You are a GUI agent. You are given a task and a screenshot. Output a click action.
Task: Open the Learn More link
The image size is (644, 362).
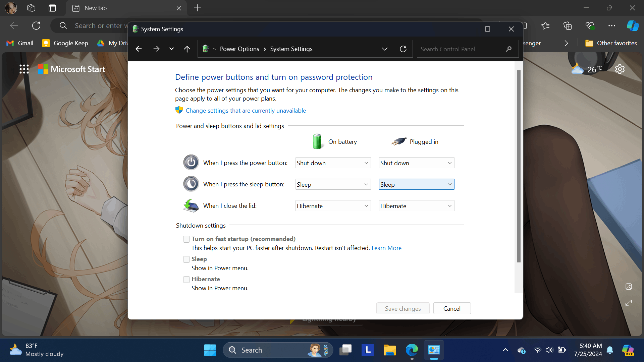[386, 248]
